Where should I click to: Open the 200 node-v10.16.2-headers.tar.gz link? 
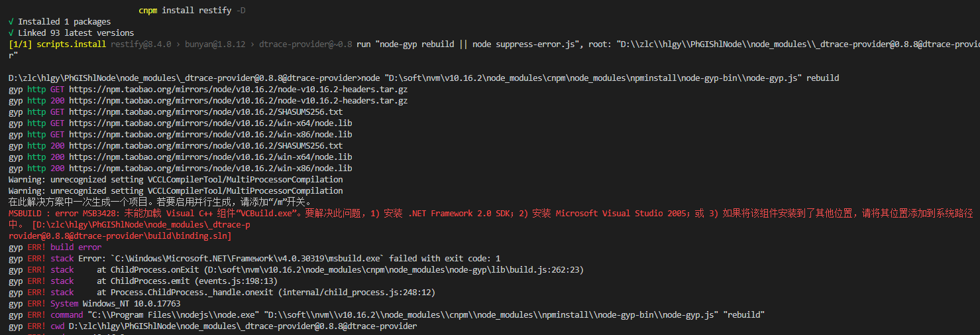[238, 101]
